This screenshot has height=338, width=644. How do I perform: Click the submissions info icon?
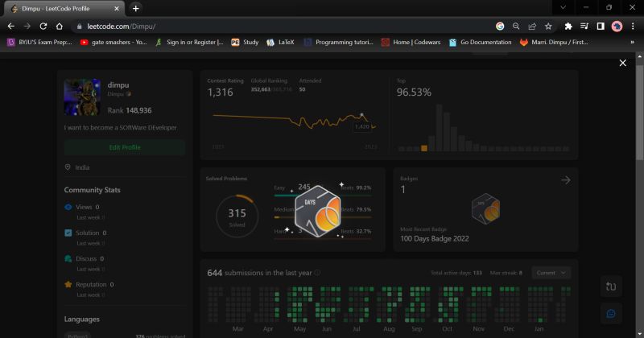point(317,273)
